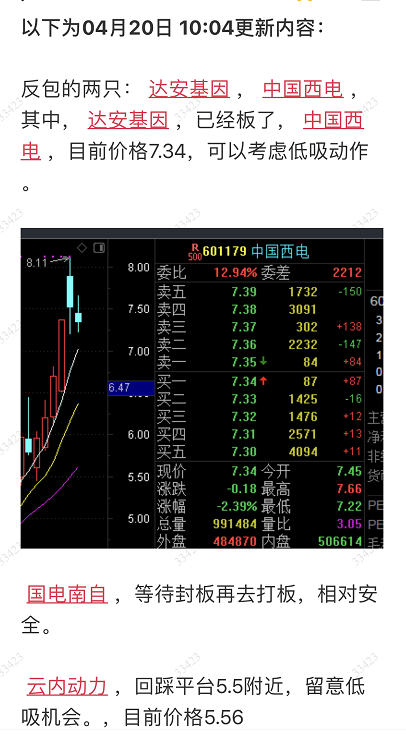Click the diamond icon above the candlestick chart
Viewport: 406px width, 734px height.
click(82, 248)
